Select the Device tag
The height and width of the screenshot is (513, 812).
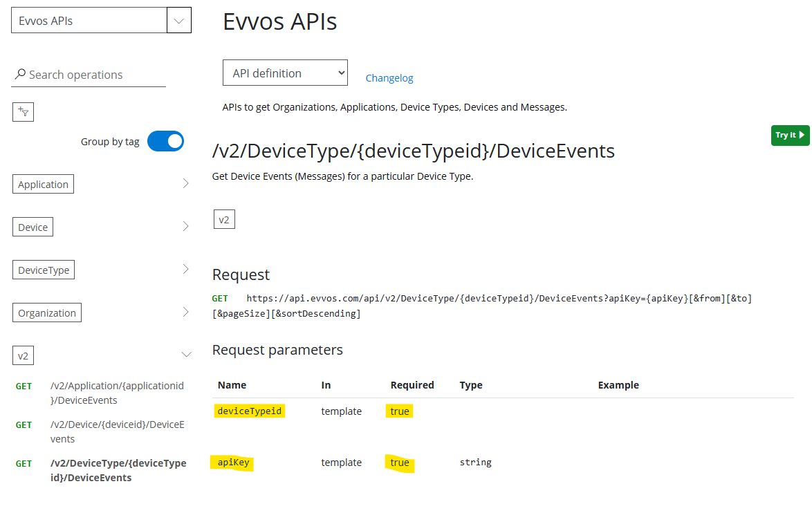pyautogui.click(x=33, y=227)
